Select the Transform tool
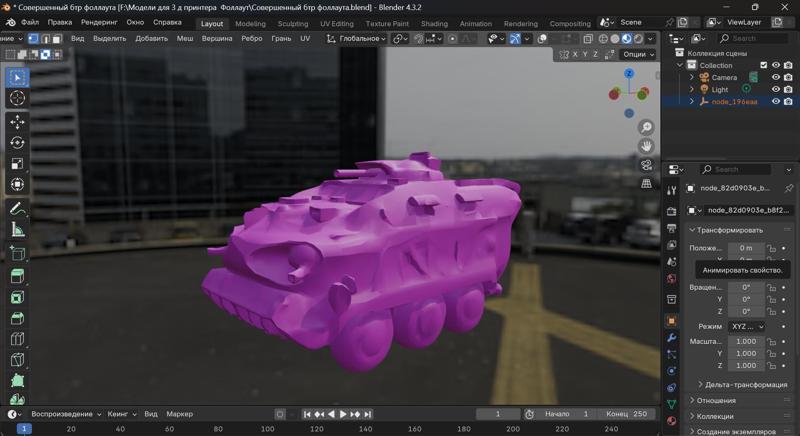Image resolution: width=800 pixels, height=436 pixels. [x=17, y=184]
